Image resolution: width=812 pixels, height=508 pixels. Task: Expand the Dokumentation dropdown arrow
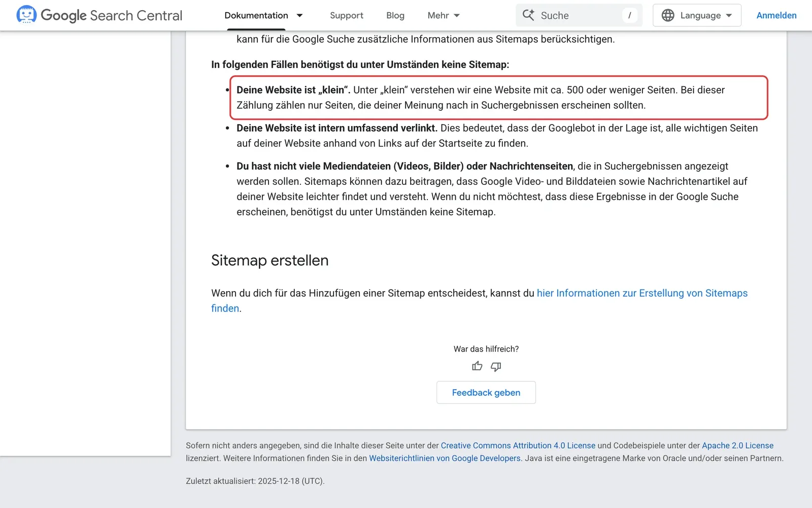[299, 15]
